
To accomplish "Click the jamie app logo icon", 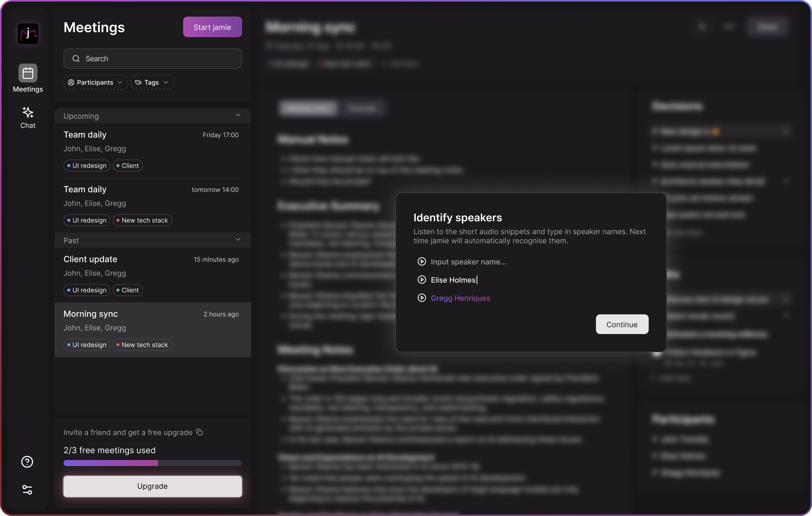I will (28, 34).
